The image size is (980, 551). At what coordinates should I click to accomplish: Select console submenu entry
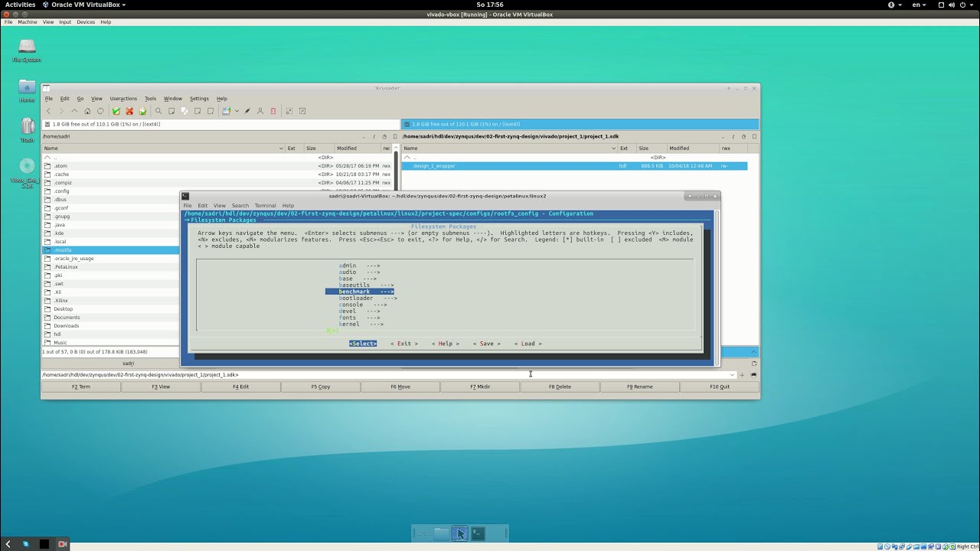point(362,305)
